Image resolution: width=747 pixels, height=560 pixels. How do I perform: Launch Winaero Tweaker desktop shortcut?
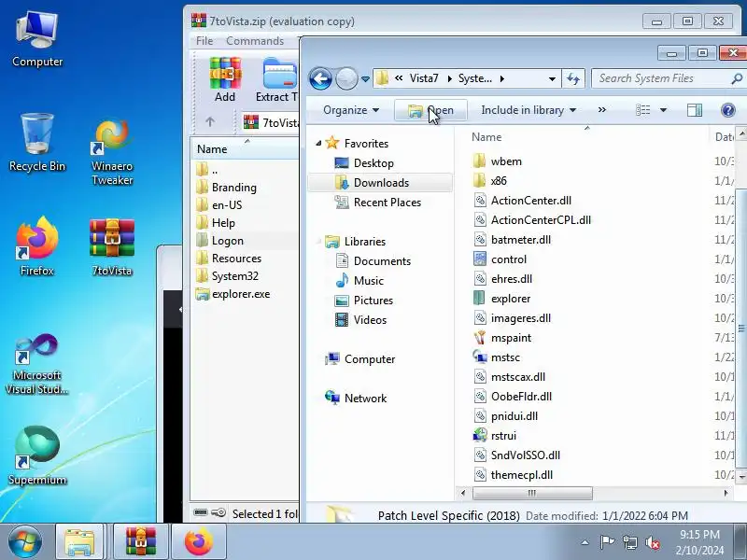[x=112, y=151]
